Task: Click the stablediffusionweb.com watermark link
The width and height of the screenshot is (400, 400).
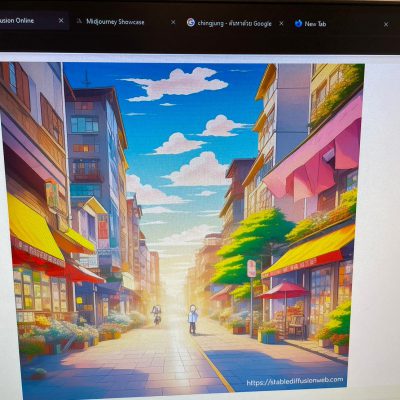Action: coord(295,381)
